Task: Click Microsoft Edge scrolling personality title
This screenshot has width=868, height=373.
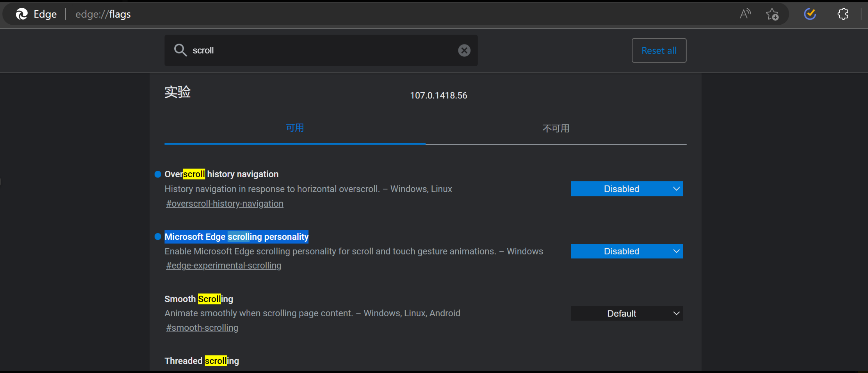Action: click(236, 236)
